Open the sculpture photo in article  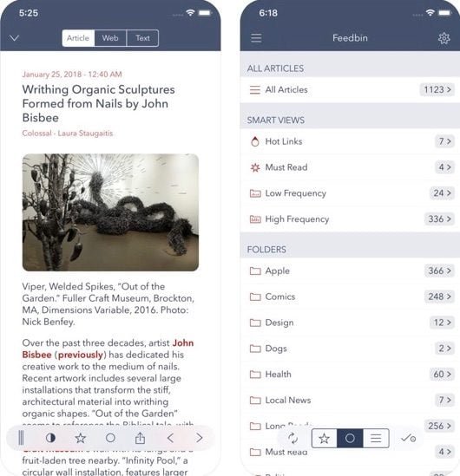point(110,212)
